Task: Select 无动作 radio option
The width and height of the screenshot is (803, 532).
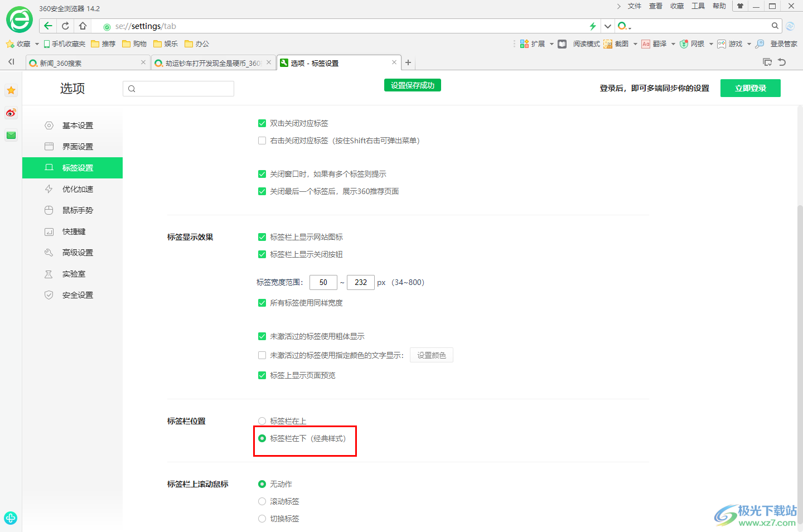Action: click(262, 484)
